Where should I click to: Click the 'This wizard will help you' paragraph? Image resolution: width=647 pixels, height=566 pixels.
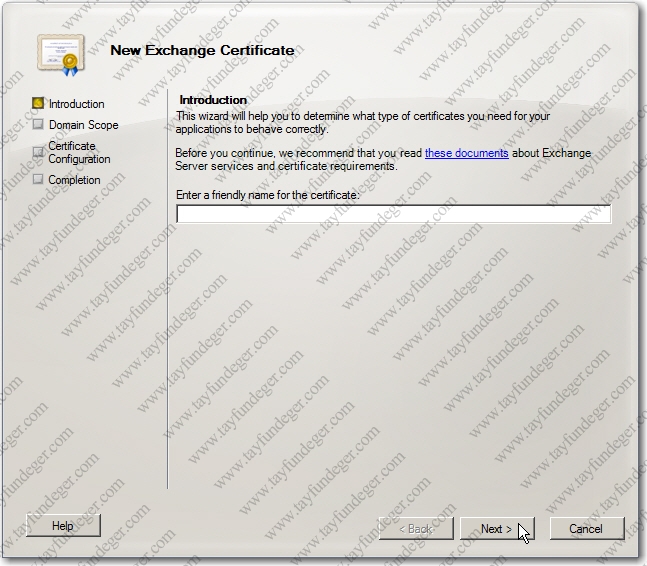pyautogui.click(x=363, y=123)
